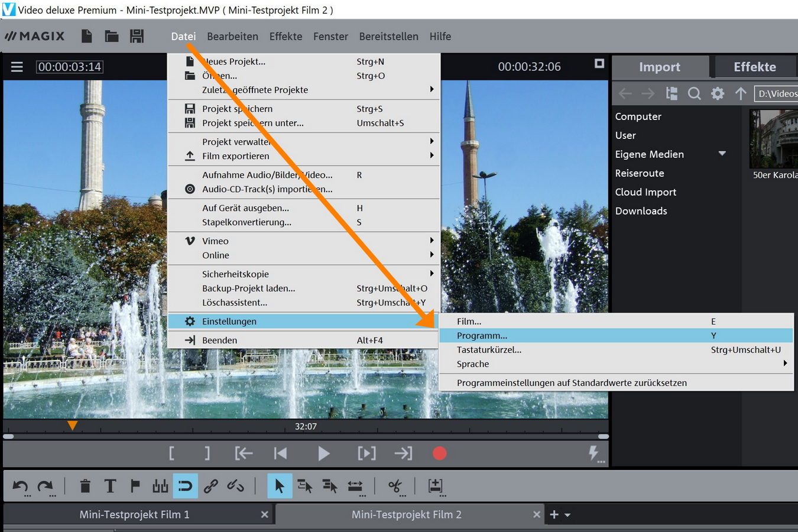
Task: Ungroup objects with the broken link icon
Action: tap(235, 486)
